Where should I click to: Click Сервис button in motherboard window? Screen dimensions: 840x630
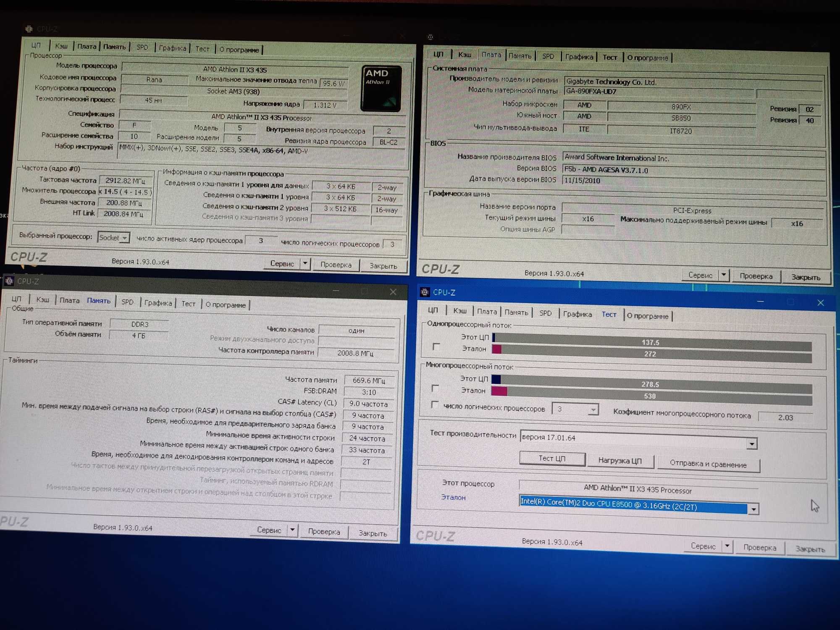tap(700, 275)
